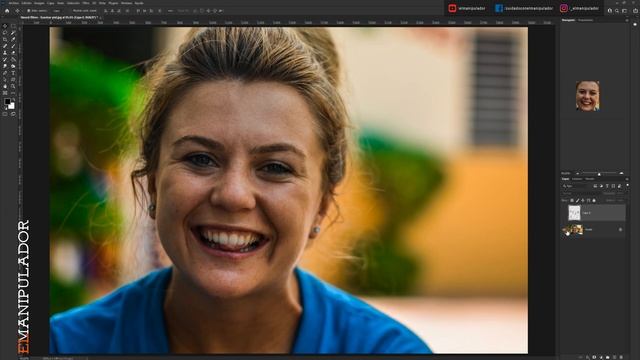Lock transparent pixels of the layer
Image resolution: width=640 pixels, height=360 pixels.
tap(572, 200)
